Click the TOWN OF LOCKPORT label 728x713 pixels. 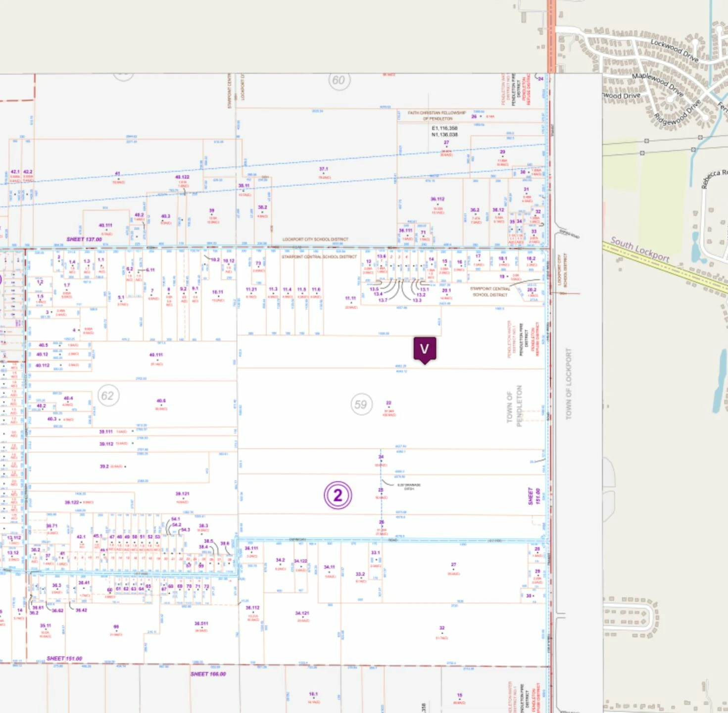568,384
